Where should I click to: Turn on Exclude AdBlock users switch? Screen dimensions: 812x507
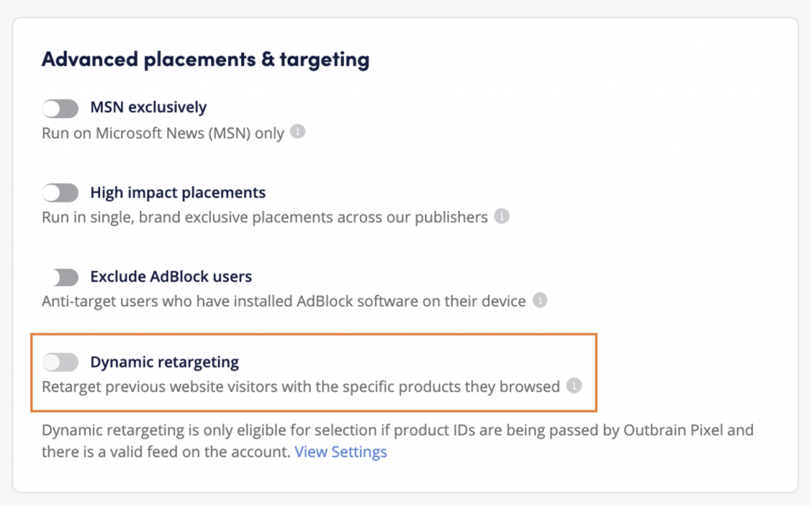coord(60,277)
